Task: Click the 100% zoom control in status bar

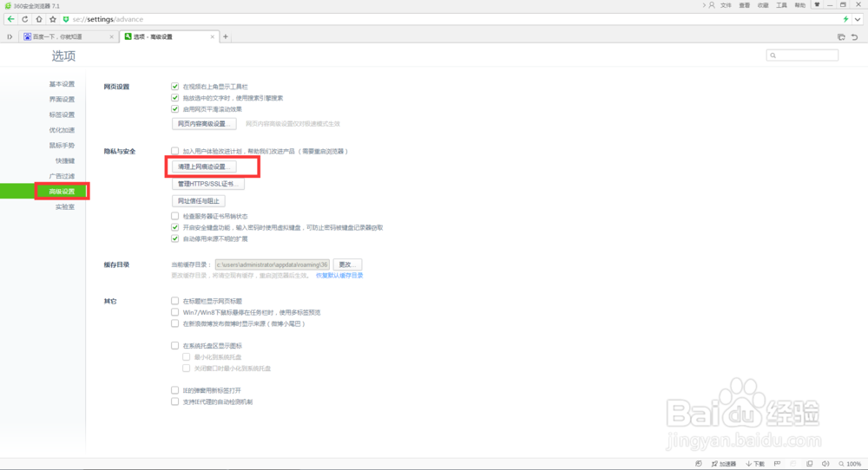Action: click(x=850, y=464)
